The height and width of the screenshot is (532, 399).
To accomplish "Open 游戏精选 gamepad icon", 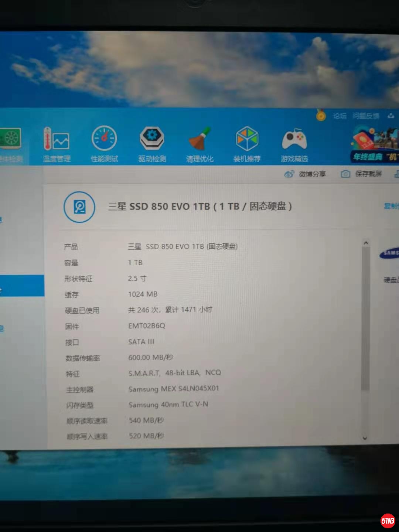I will [x=294, y=140].
